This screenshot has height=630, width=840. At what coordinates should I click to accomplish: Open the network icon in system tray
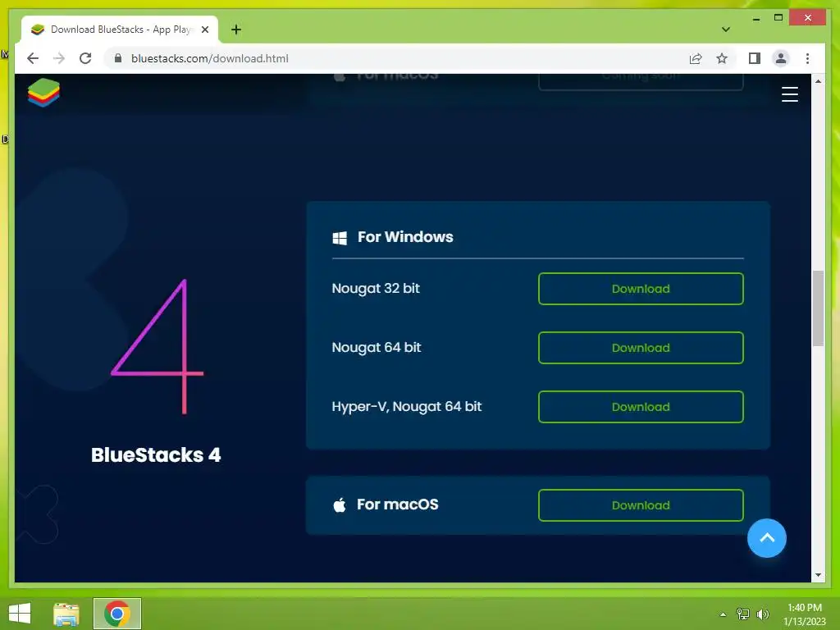pyautogui.click(x=743, y=614)
